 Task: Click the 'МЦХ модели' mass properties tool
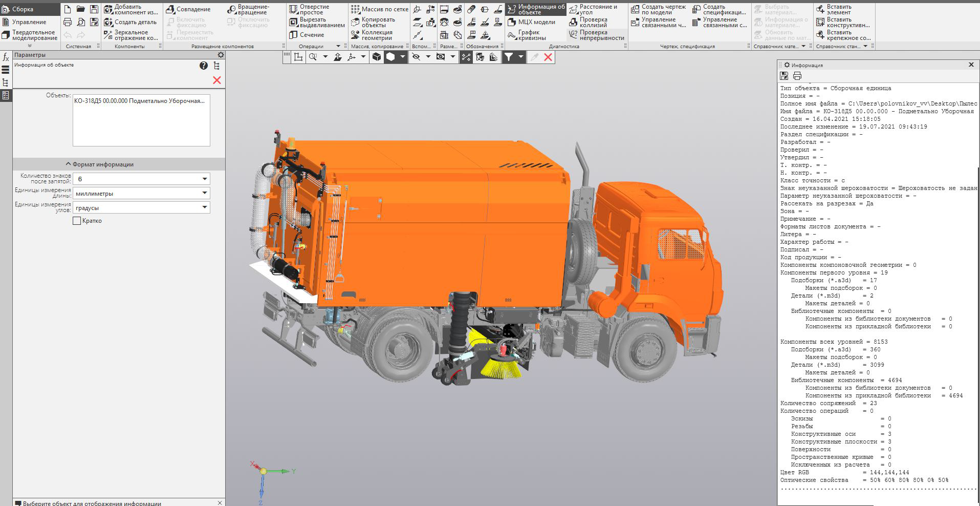pos(531,22)
